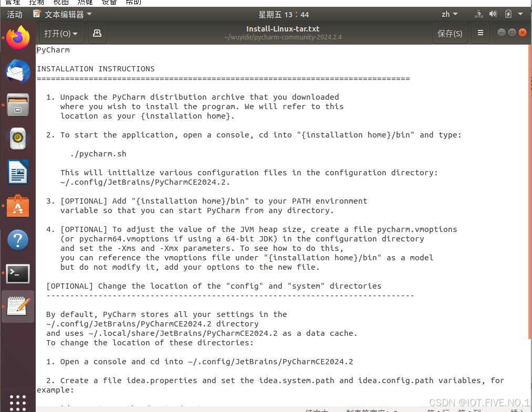Launch Firefox from the dock

pyautogui.click(x=18, y=38)
